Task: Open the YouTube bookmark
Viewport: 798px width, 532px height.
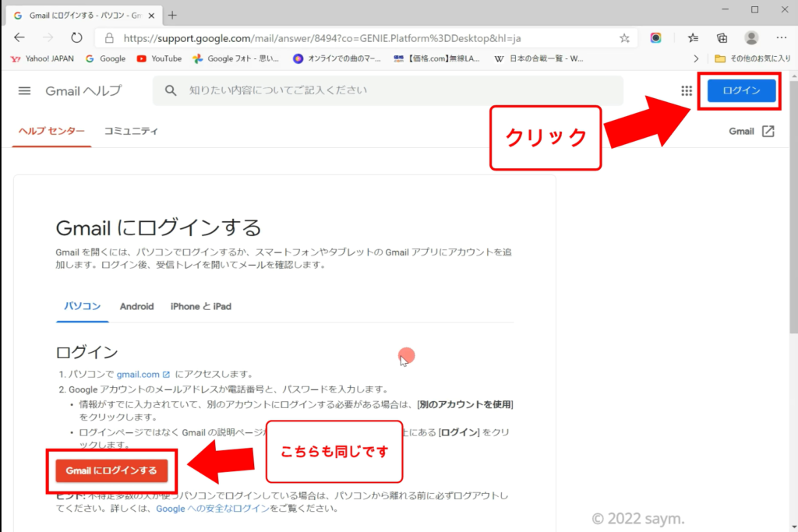Action: 159,58
